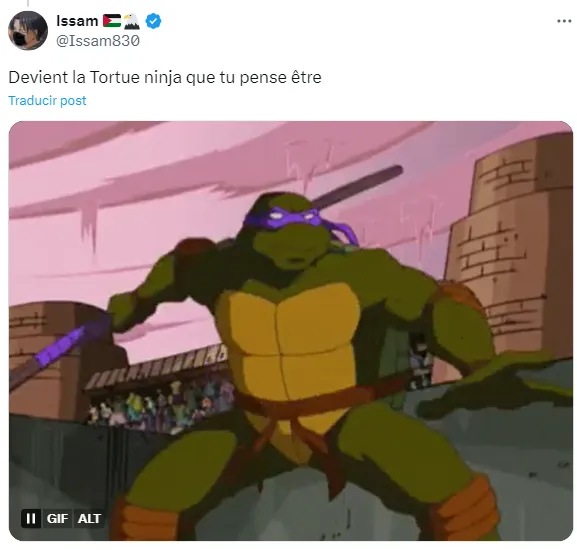Click the crowd in the arena stands
The image size is (577, 550).
(x=158, y=407)
